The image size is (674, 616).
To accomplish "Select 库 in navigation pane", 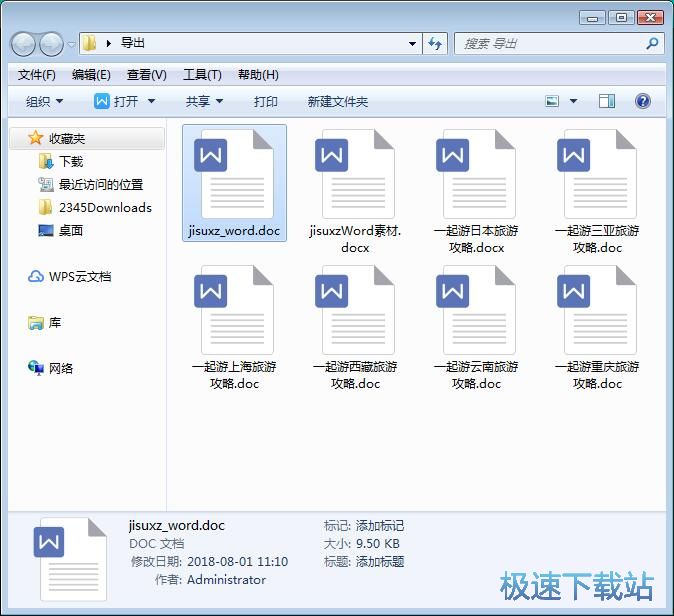I will coord(55,322).
